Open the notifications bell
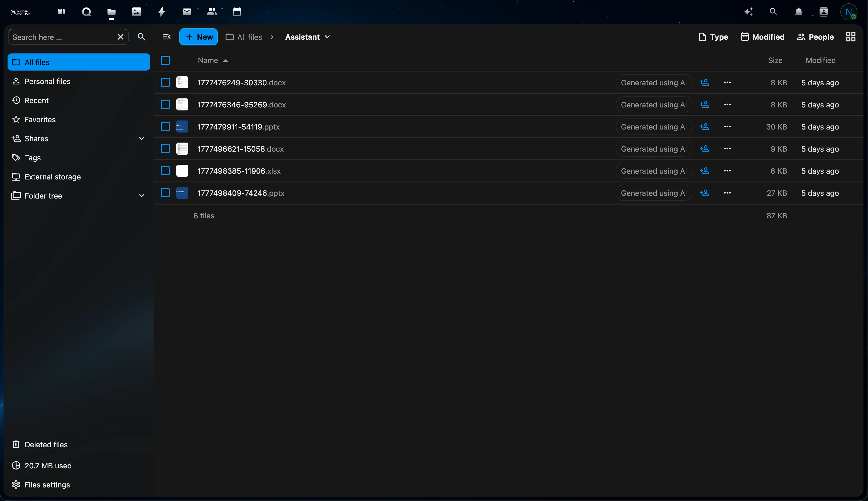 (x=798, y=12)
